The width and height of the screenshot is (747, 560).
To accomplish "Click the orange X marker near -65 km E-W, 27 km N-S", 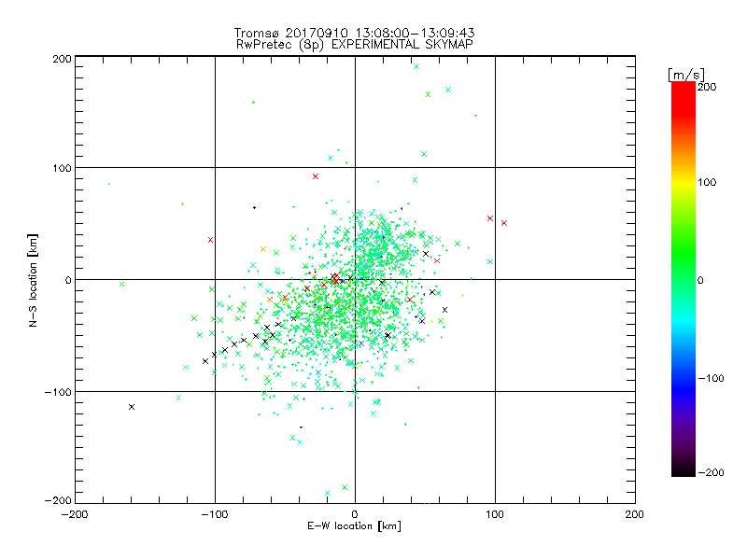I will [263, 249].
